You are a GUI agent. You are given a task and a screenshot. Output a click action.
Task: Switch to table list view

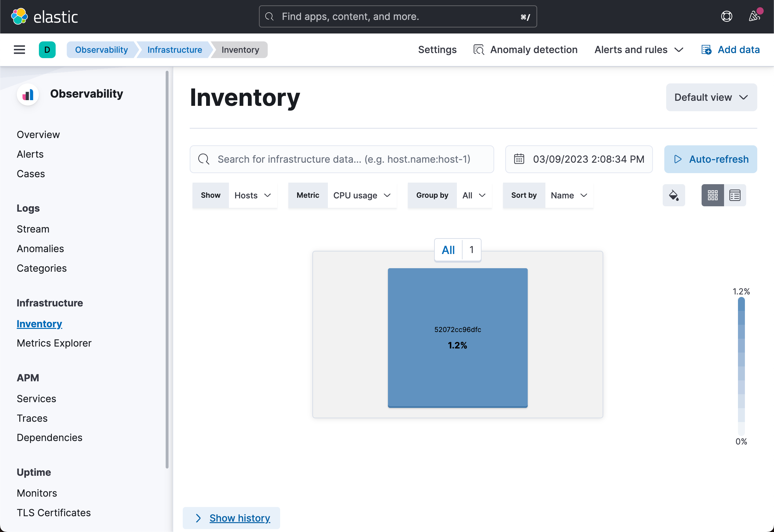click(x=734, y=195)
